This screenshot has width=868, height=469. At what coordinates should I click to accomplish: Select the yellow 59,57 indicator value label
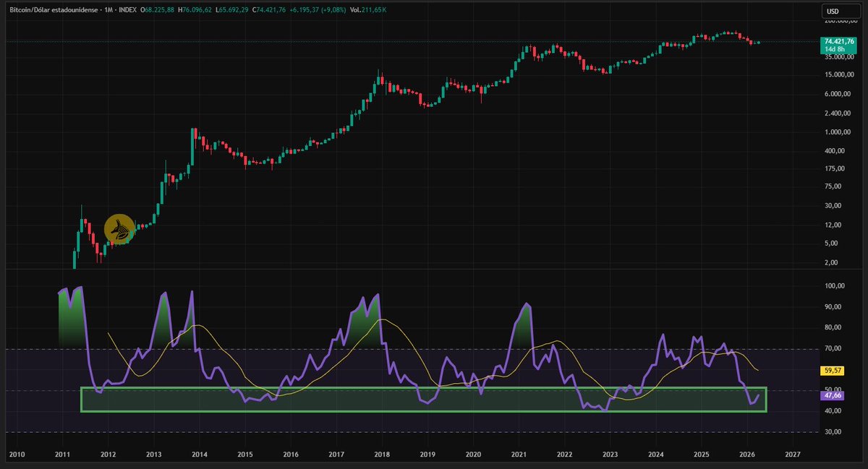pyautogui.click(x=834, y=370)
